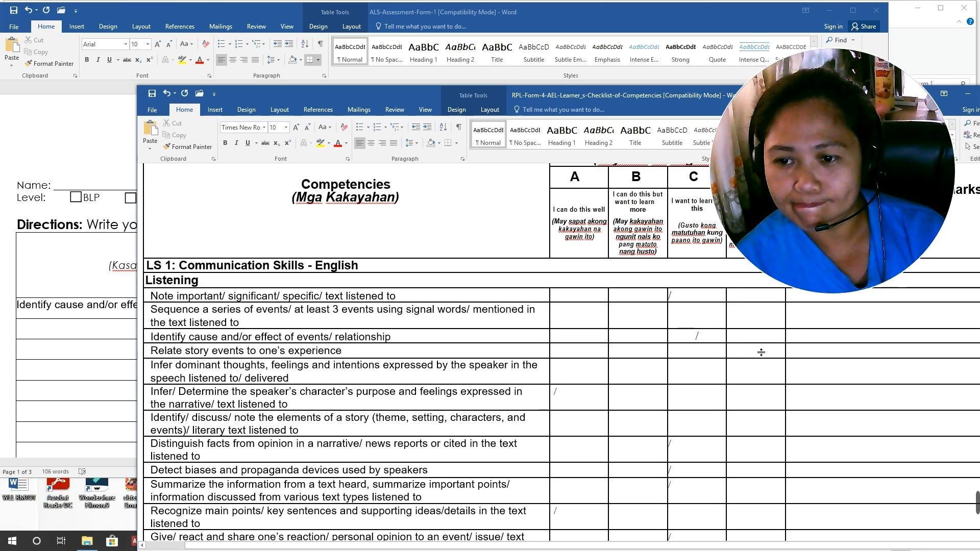Open Find dropdown arrow in ALS window

click(853, 40)
